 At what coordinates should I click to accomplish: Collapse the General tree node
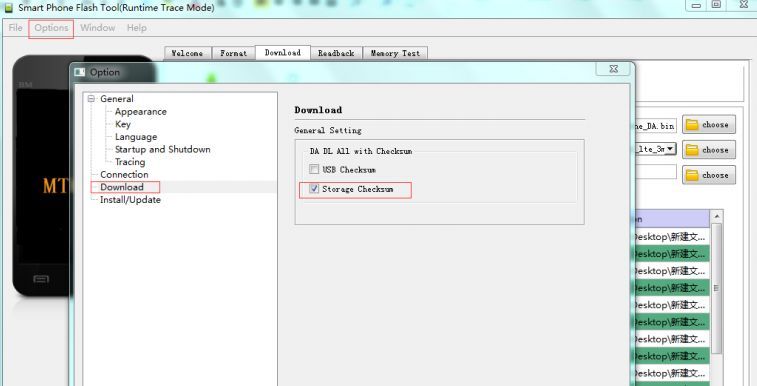click(91, 99)
